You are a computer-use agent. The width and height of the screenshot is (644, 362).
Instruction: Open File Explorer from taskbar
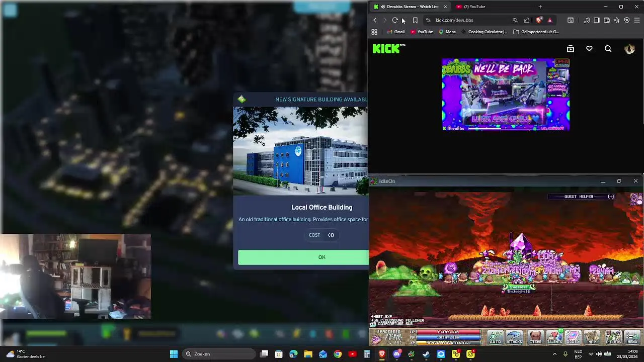tap(308, 354)
